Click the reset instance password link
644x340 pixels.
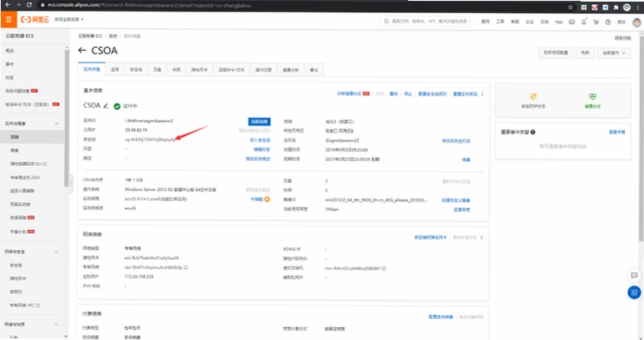(465, 94)
